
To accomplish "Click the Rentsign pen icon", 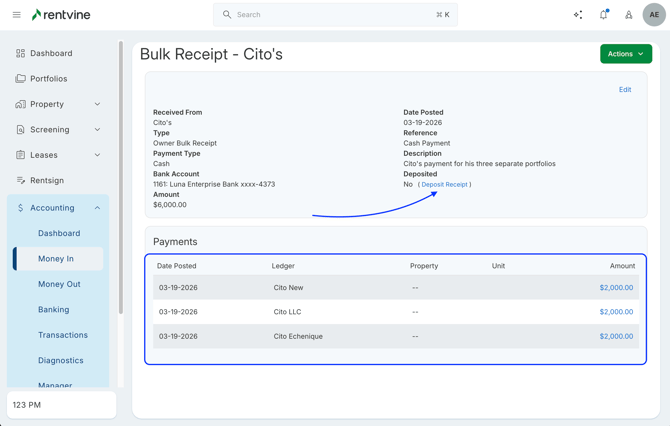I will tap(20, 181).
